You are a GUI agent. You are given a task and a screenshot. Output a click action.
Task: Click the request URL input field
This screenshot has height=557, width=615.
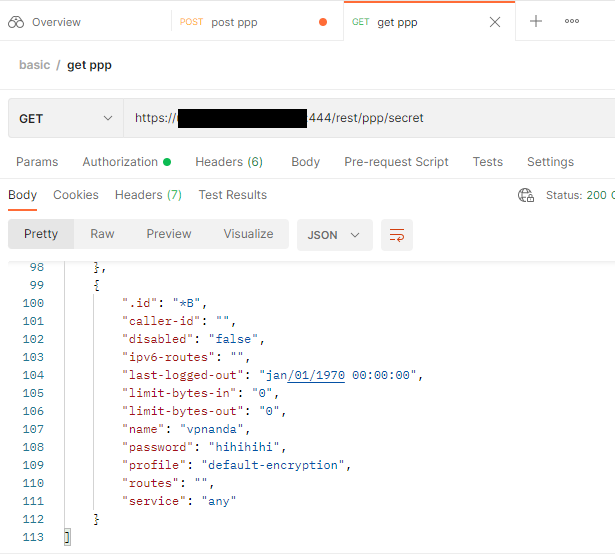click(x=369, y=118)
